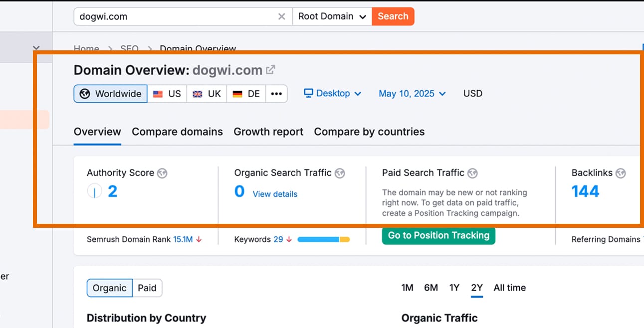Click the Organic Traffic chart heading
Screen dimensions: 644x328
(x=439, y=318)
